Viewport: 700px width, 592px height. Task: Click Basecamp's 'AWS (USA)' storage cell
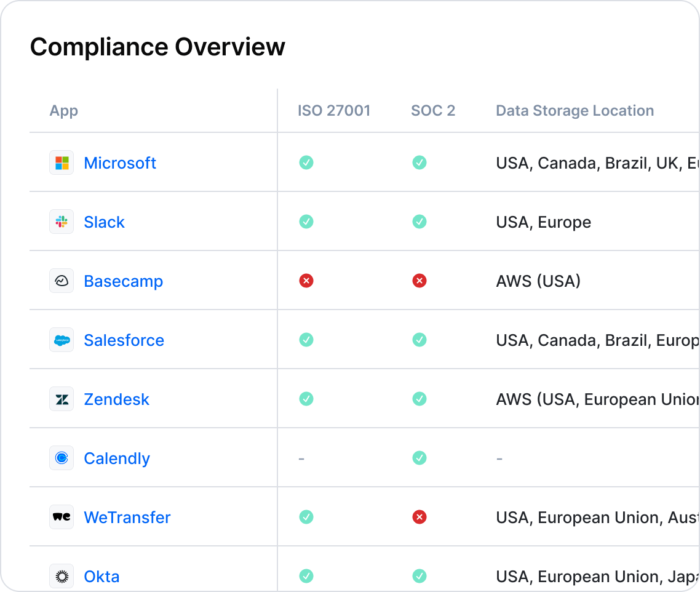click(x=538, y=281)
